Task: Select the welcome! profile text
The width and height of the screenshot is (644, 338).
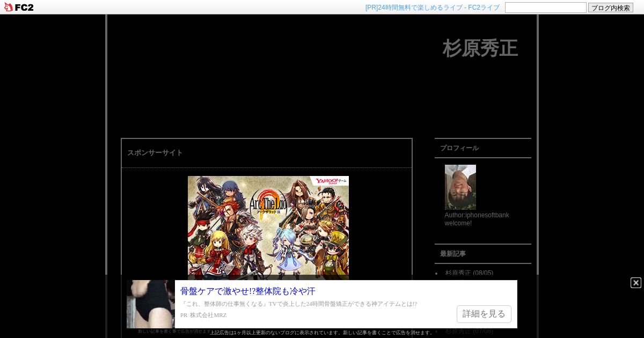Action: 458,223
